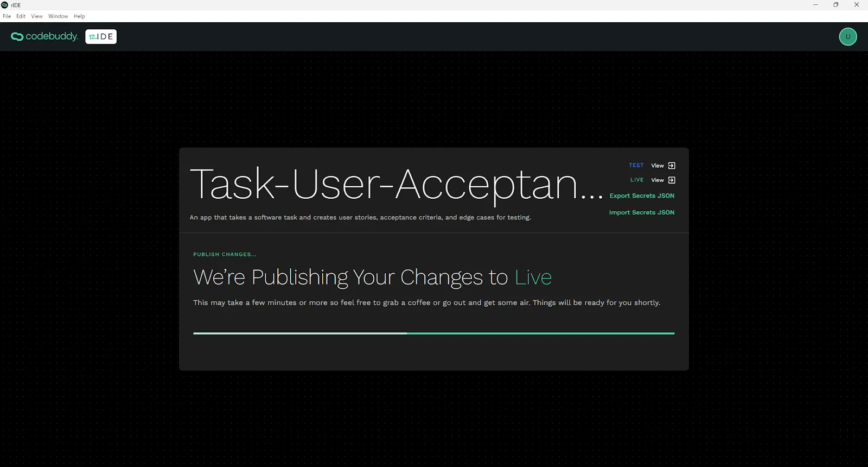Viewport: 868px width, 467px height.
Task: Click the TEST View arrow icon
Action: point(672,166)
